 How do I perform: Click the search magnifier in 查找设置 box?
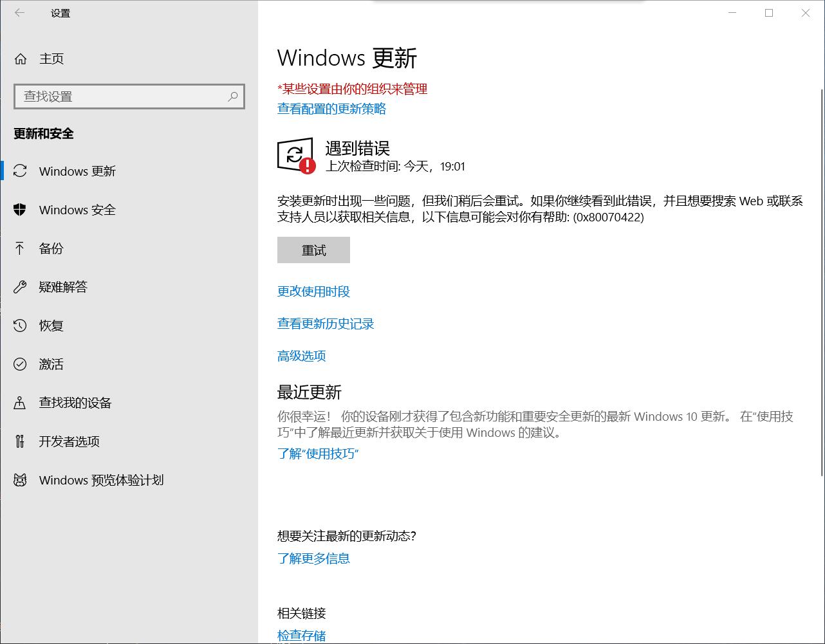coord(233,97)
